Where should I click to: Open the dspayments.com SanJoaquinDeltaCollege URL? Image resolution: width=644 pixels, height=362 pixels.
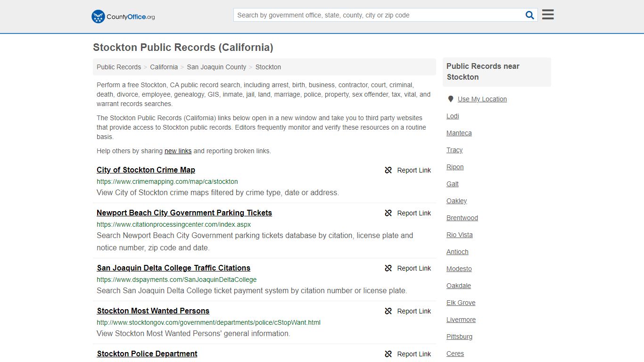(177, 280)
